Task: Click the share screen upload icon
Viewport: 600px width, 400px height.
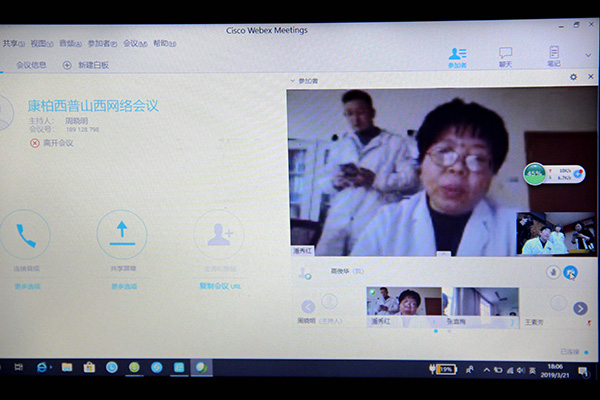Action: [121, 234]
